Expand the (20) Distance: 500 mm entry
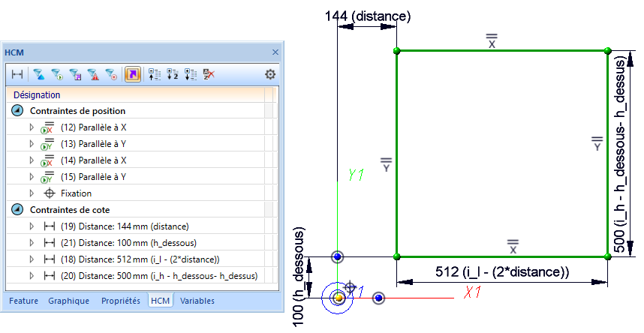Image resolution: width=644 pixels, height=333 pixels. click(32, 276)
